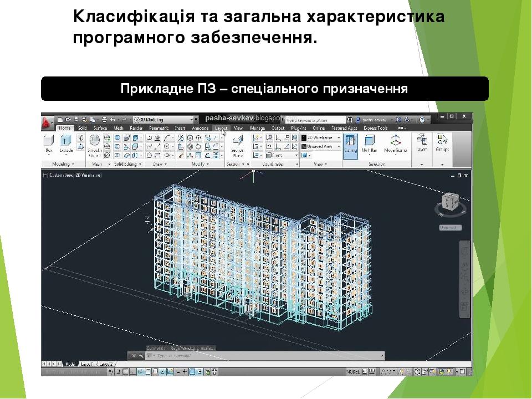
Task: Switch to the Solid ribbon tab
Action: pos(83,128)
